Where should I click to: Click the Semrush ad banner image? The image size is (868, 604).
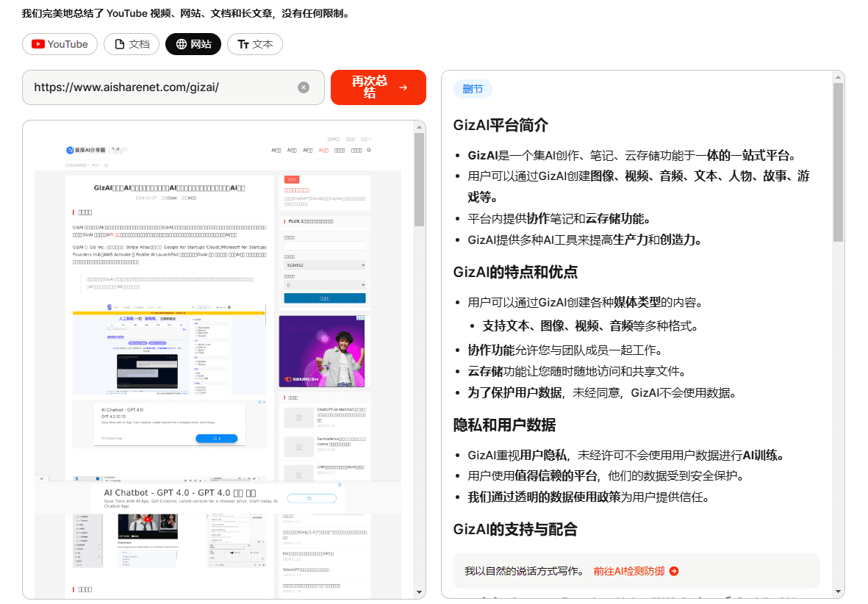coord(322,351)
